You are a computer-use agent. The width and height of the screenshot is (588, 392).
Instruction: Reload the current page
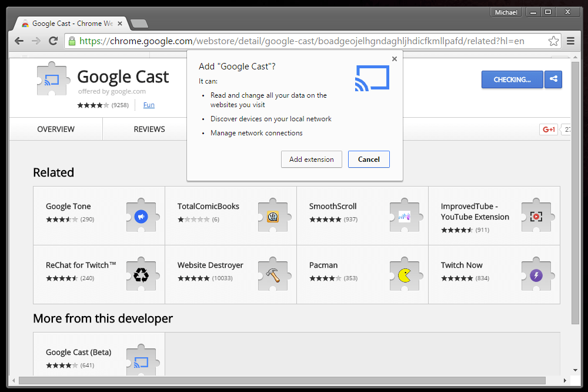tap(53, 41)
